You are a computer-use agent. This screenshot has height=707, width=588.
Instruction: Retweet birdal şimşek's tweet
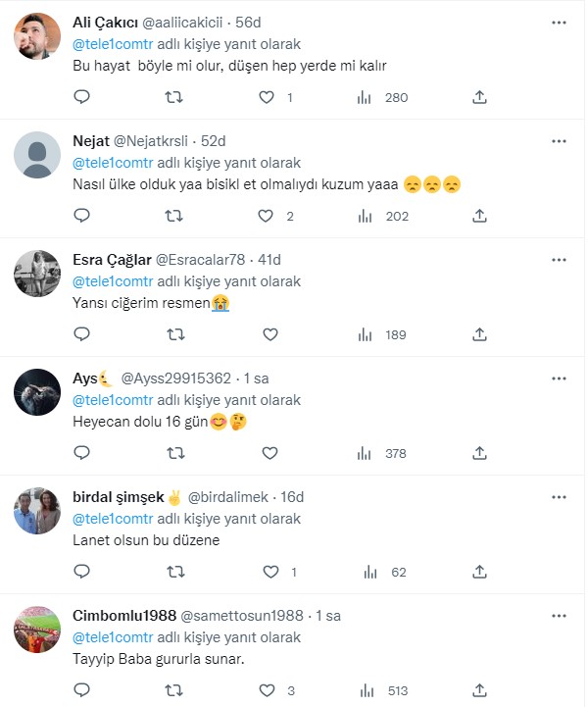[174, 572]
